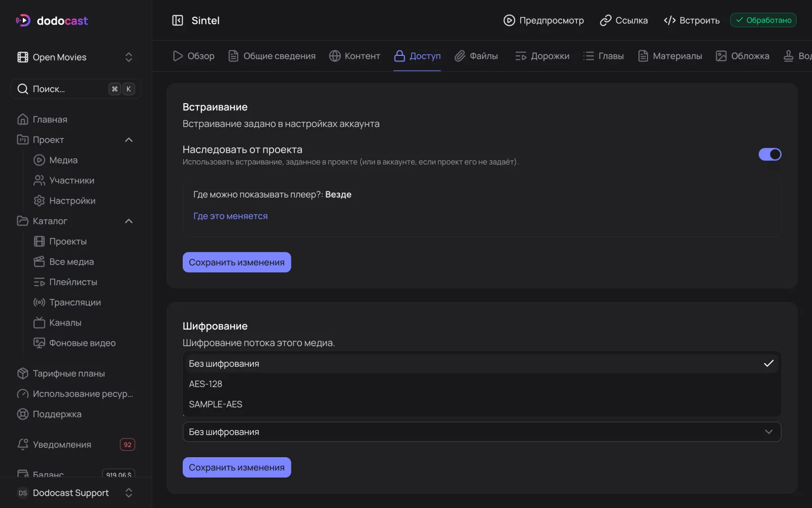The height and width of the screenshot is (508, 812).
Task: Open Плейлисты page
Action: (x=84, y=282)
